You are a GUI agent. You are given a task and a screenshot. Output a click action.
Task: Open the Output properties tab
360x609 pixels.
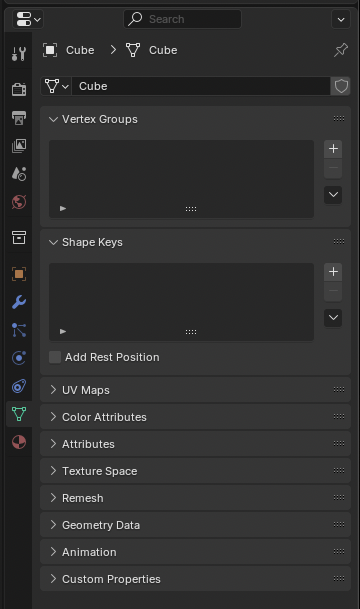(19, 118)
